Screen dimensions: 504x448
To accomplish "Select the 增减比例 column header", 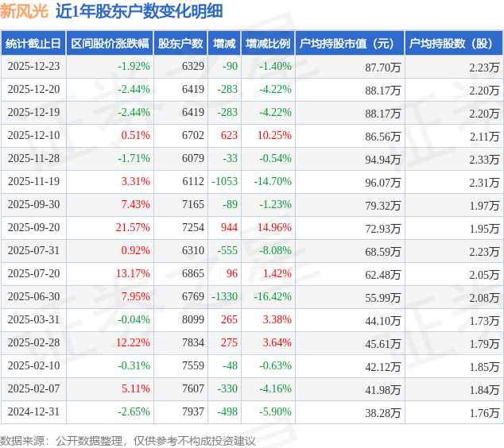I will click(x=268, y=44).
